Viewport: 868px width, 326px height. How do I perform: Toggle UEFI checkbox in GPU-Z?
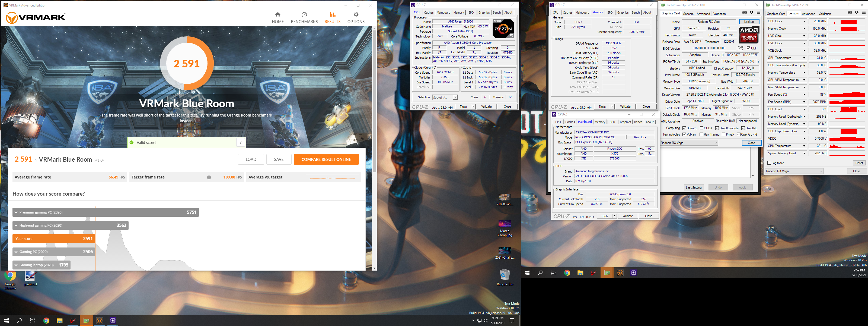[748, 48]
